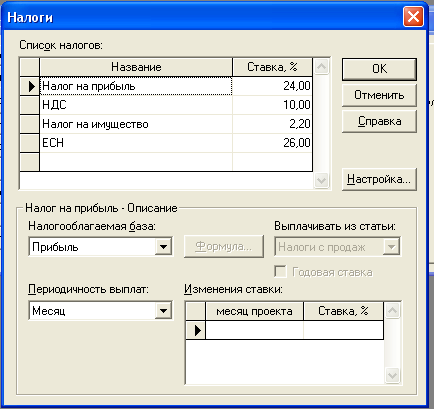Expand the Периодичность выплат dropdown
The height and width of the screenshot is (409, 434).
(x=163, y=311)
